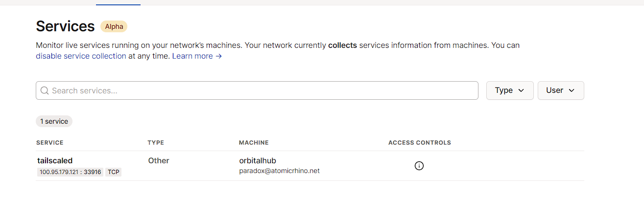Open the Learn more link

tap(197, 56)
